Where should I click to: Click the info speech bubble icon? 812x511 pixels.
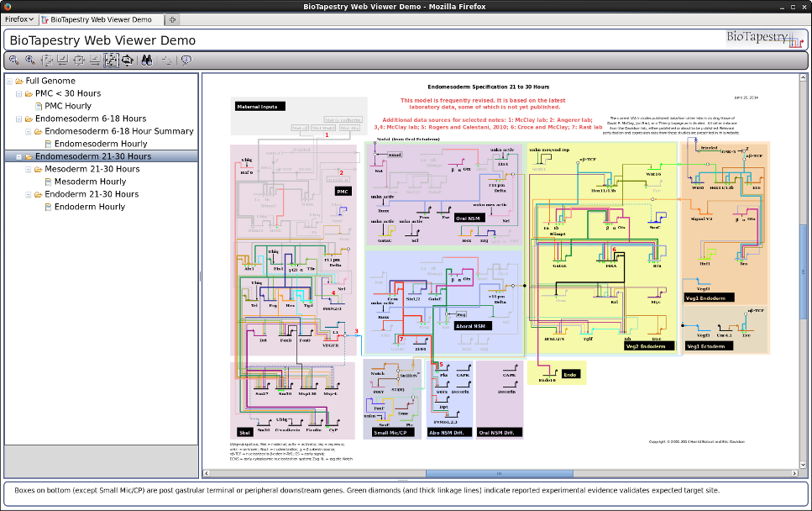[x=186, y=60]
